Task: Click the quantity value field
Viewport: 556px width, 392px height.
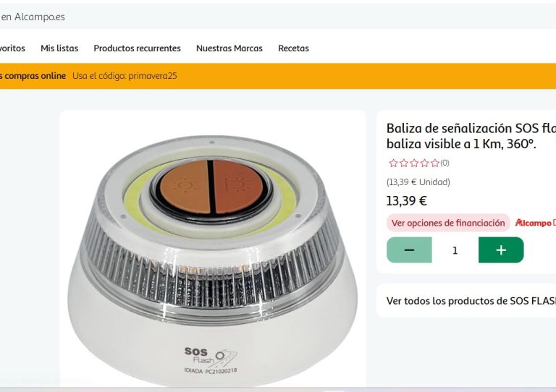Action: point(455,250)
